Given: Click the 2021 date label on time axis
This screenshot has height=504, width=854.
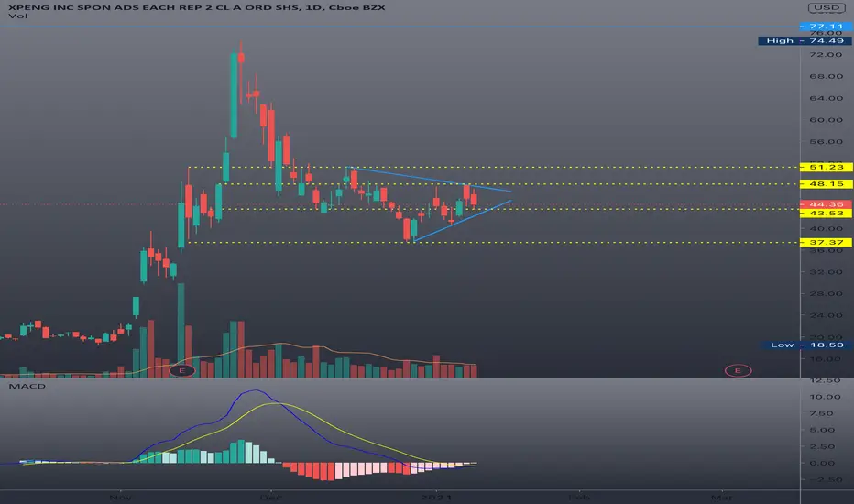Looking at the screenshot, I should 436,497.
